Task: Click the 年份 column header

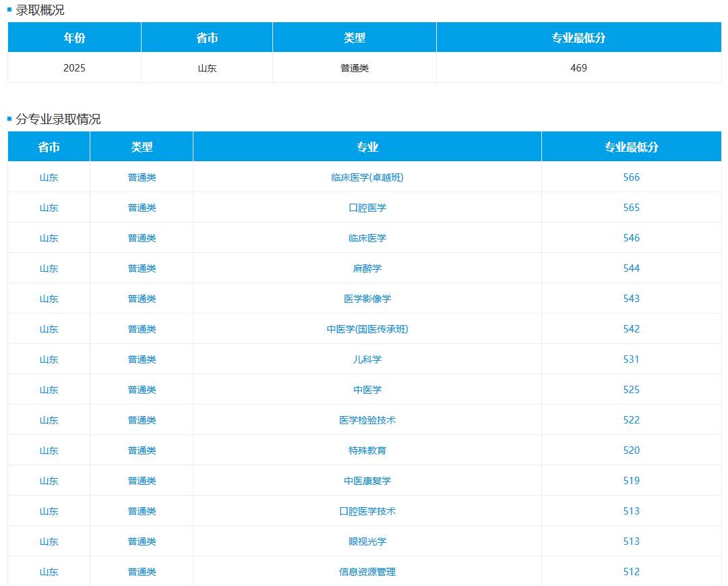Action: [74, 38]
